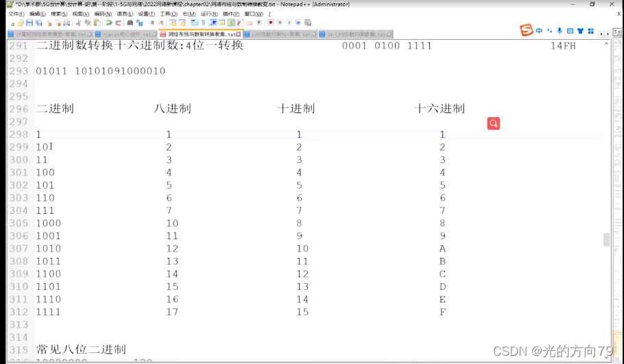Click the Save file disk icon
The height and width of the screenshot is (364, 624).
pyautogui.click(x=29, y=23)
